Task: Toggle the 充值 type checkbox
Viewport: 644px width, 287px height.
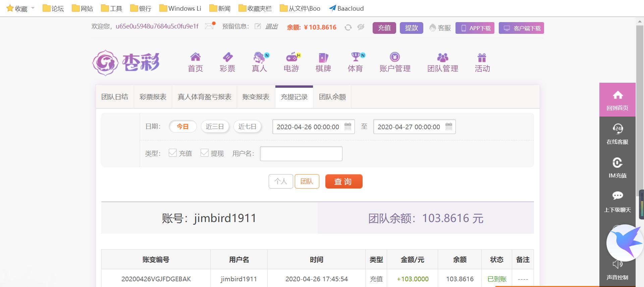Action: (x=173, y=153)
